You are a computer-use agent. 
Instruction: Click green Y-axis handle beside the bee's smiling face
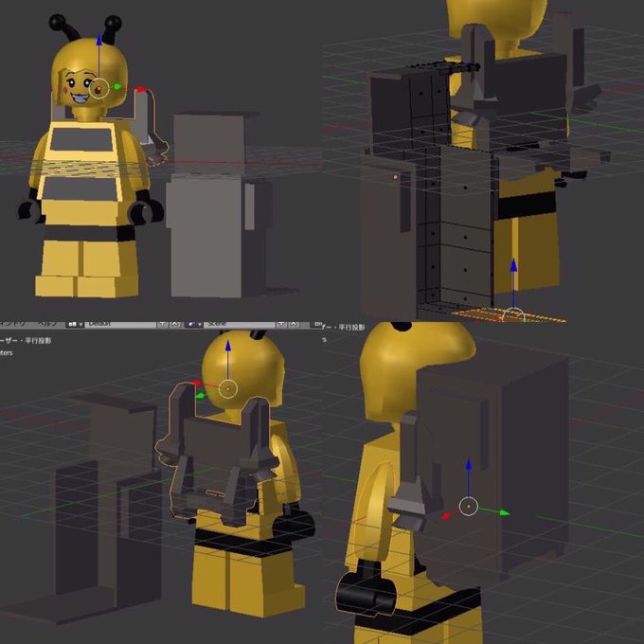117,86
